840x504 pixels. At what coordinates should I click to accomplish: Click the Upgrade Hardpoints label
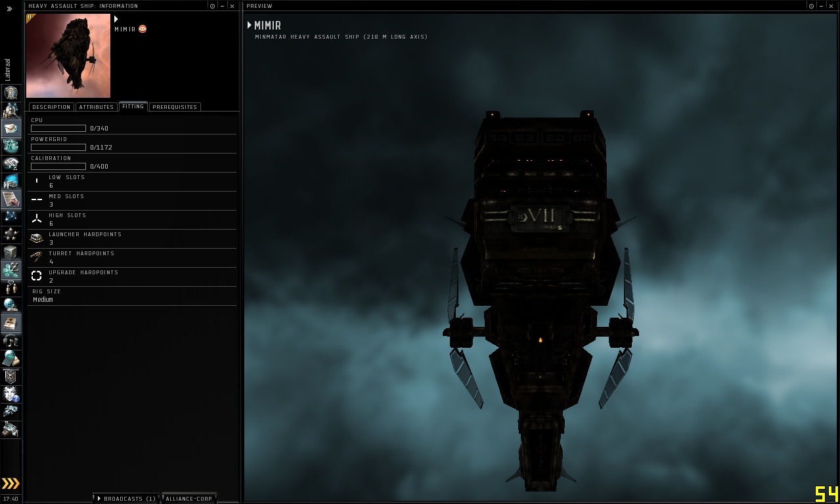pos(83,272)
